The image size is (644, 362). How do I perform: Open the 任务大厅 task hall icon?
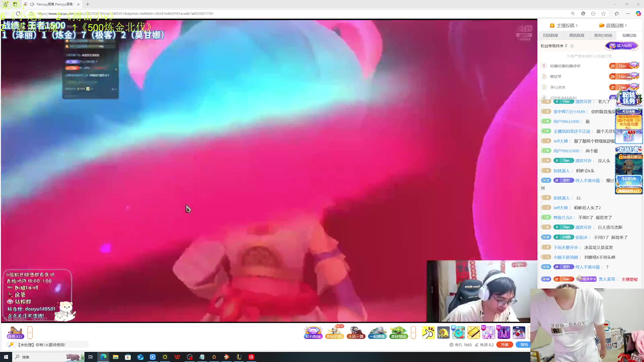(15, 333)
